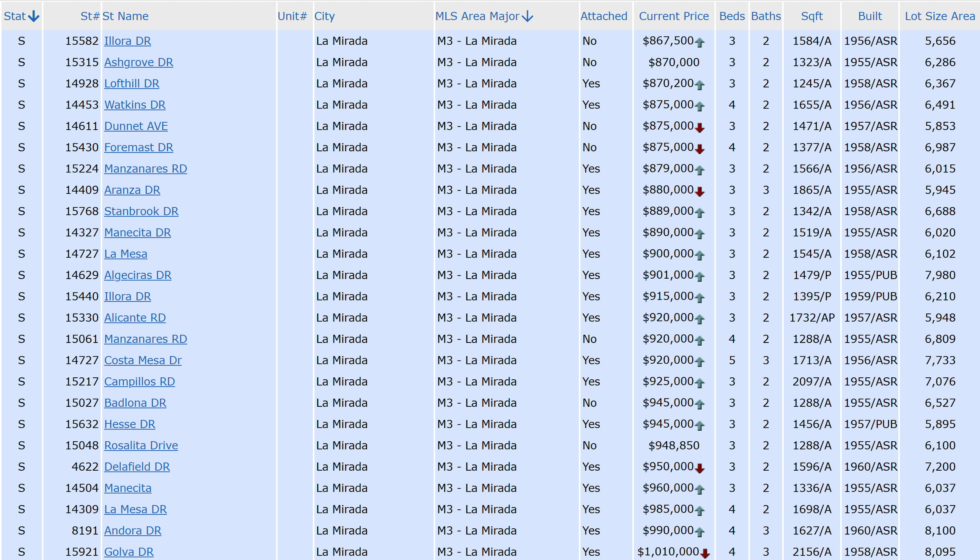The image size is (980, 560).
Task: Click the Attached column header
Action: pyautogui.click(x=604, y=16)
